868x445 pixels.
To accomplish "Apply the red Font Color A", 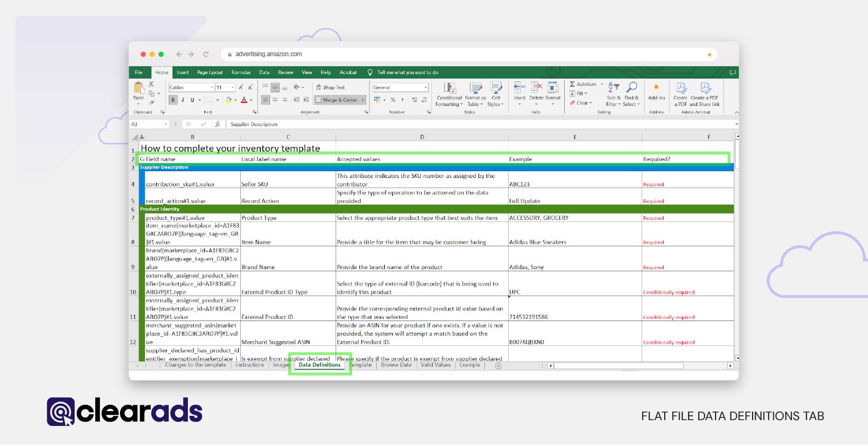I will coord(244,100).
